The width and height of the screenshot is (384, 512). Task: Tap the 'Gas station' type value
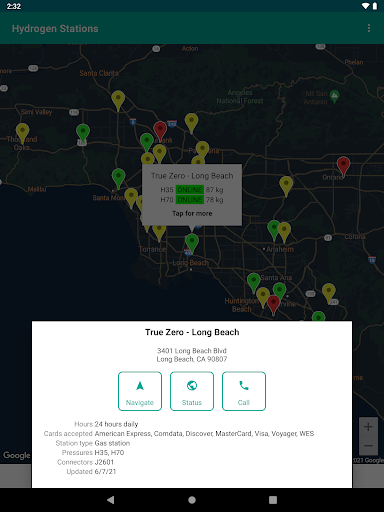112,443
